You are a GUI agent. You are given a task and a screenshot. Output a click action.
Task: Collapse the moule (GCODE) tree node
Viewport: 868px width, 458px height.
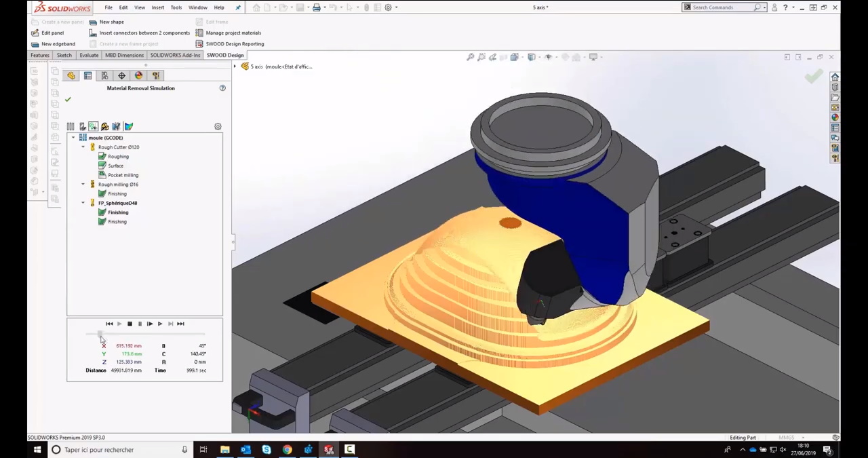coord(73,138)
